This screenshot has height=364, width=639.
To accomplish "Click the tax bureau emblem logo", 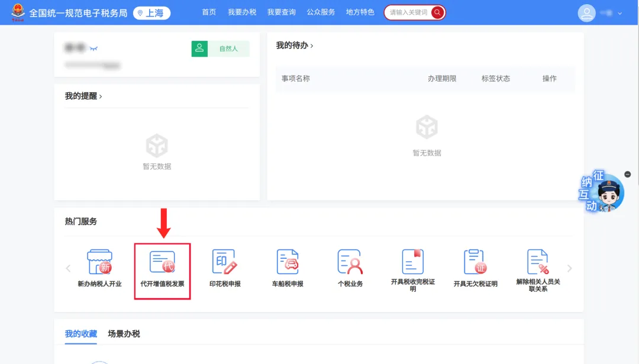I will tap(18, 12).
